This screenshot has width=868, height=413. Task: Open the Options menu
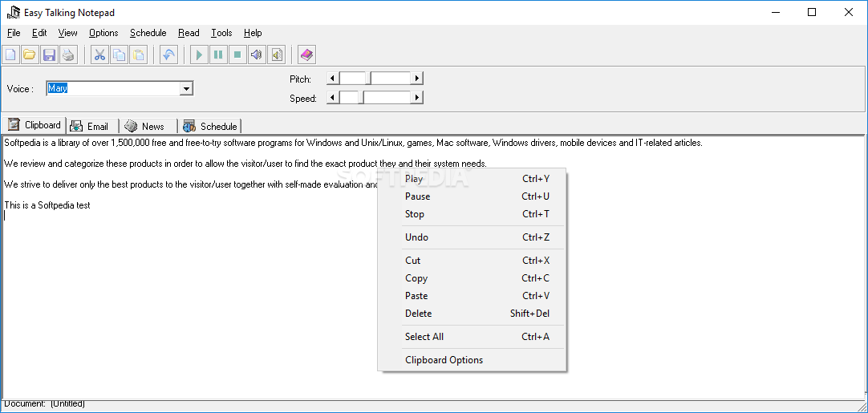point(103,33)
